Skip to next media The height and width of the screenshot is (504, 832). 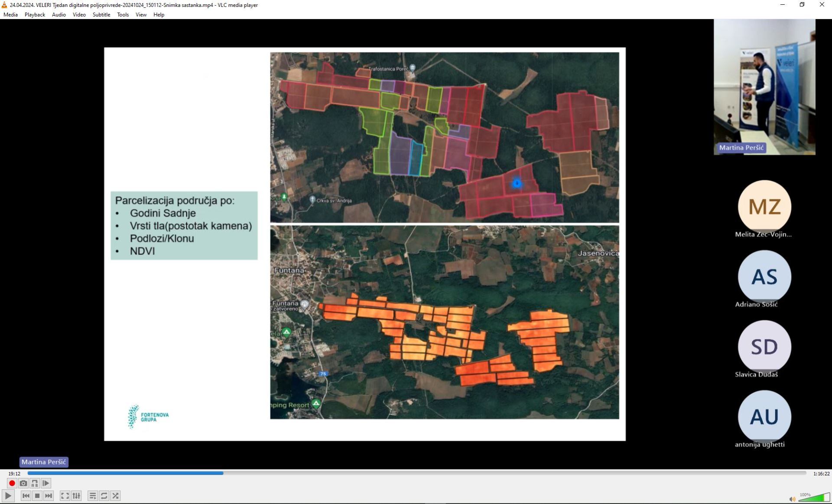tap(49, 496)
